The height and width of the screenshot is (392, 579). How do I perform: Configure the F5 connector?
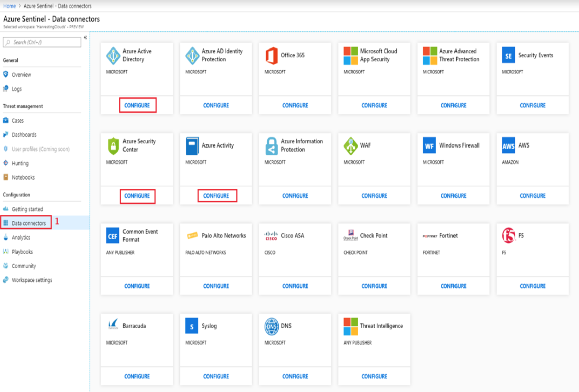click(532, 286)
